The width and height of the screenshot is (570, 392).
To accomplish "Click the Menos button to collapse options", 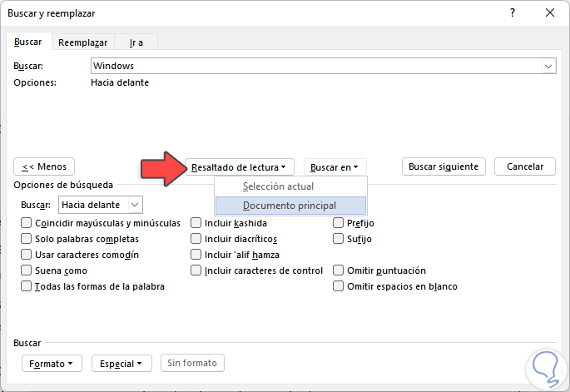I will [45, 166].
